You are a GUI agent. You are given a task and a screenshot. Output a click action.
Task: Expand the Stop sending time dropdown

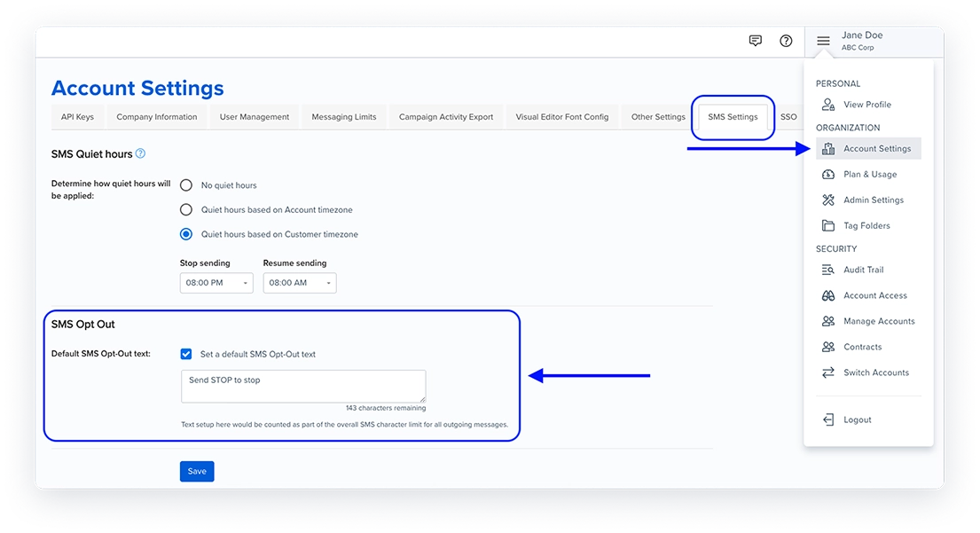[x=216, y=283]
